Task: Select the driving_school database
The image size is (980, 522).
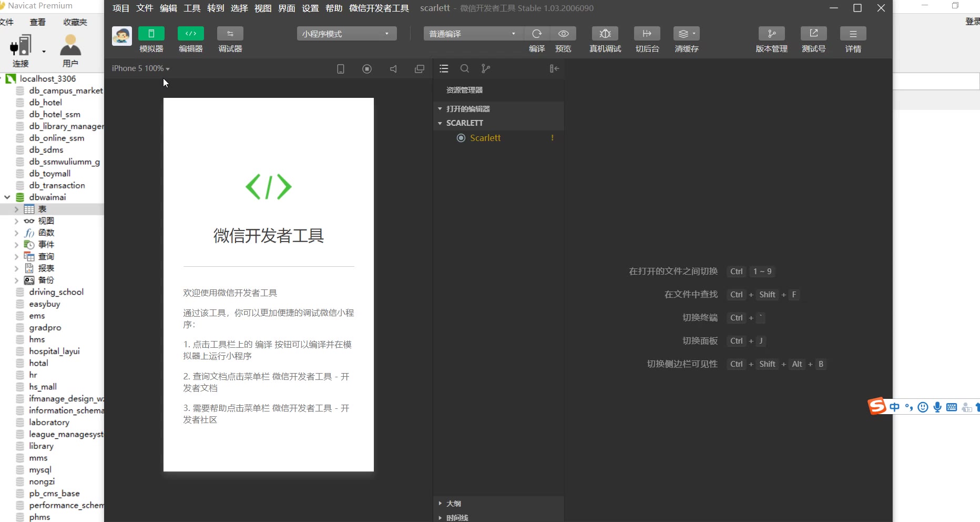Action: click(56, 292)
